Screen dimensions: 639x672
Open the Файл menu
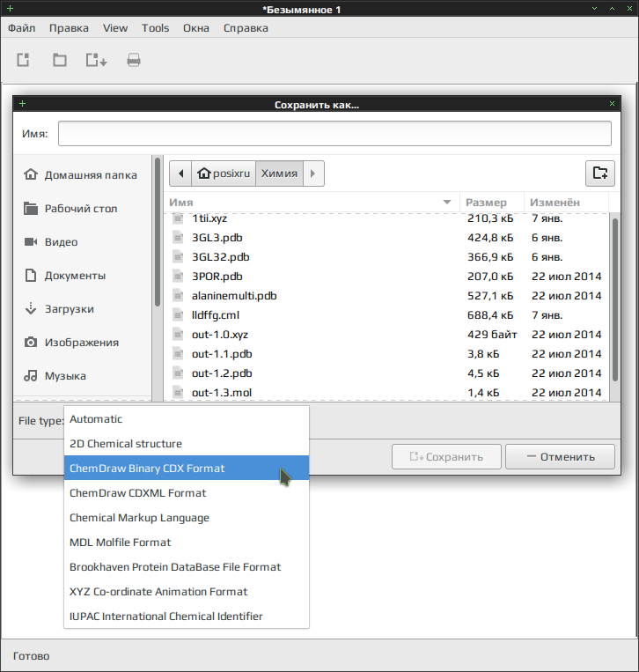click(22, 28)
